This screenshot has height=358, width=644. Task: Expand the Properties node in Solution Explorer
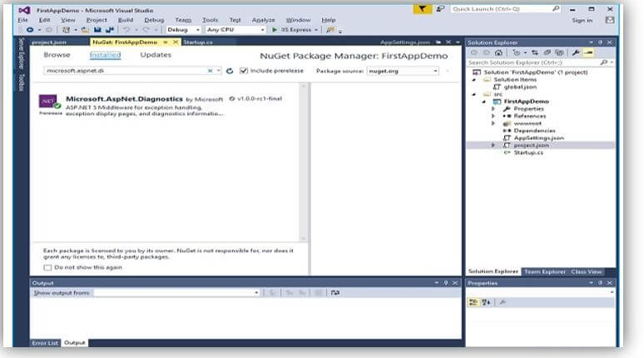click(x=493, y=109)
